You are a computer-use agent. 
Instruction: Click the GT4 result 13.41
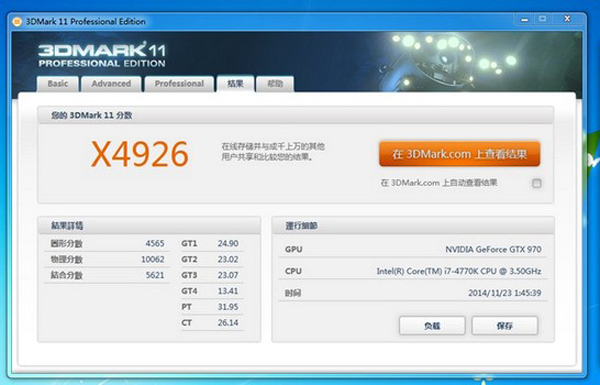point(228,291)
